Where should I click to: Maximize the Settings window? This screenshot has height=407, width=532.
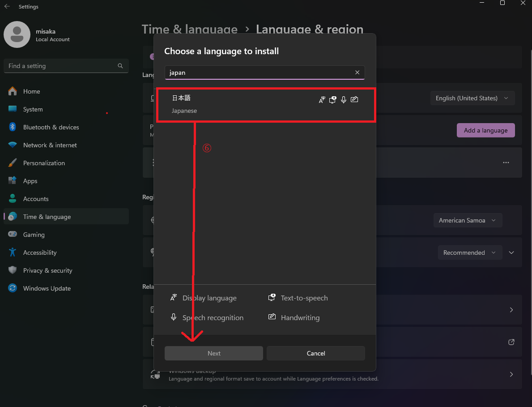pyautogui.click(x=502, y=3)
